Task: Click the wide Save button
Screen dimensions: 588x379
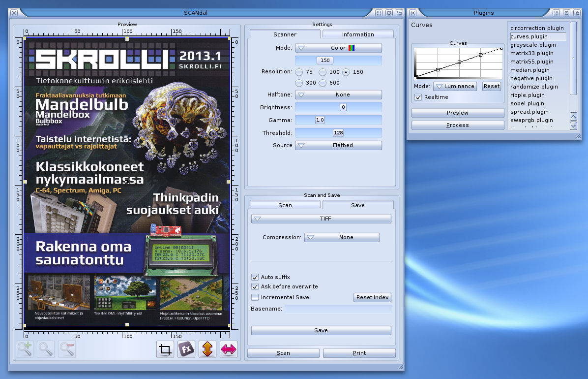Action: (x=321, y=330)
